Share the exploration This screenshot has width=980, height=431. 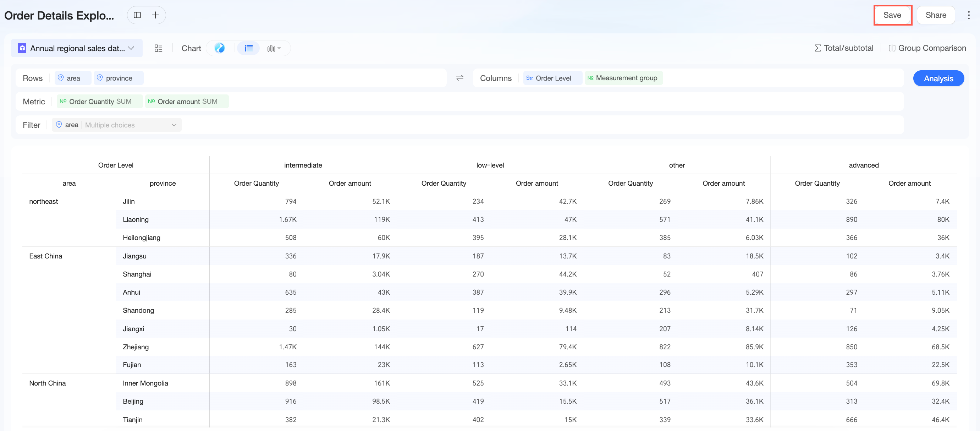pyautogui.click(x=936, y=15)
